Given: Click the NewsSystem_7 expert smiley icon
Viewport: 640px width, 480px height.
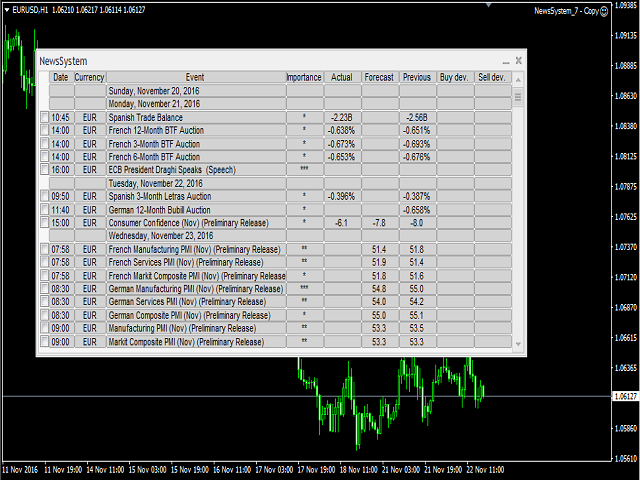Looking at the screenshot, I should click(x=604, y=11).
